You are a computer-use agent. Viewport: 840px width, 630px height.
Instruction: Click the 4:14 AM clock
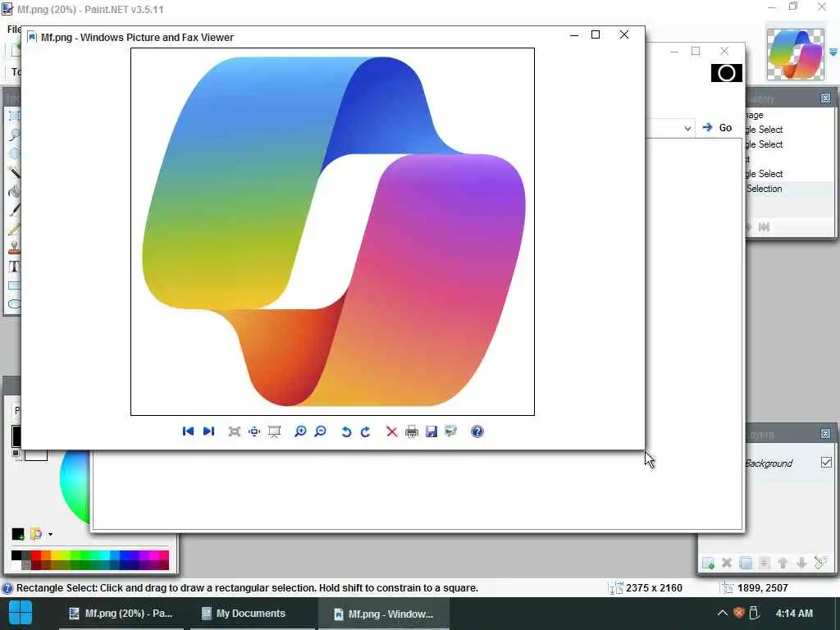coord(794,613)
